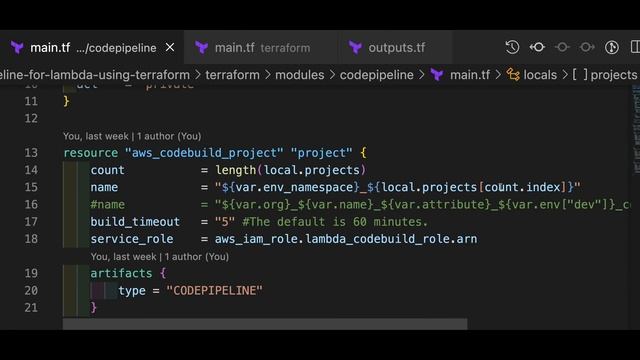Click locals symbol icon in breadcrumb

point(513,75)
